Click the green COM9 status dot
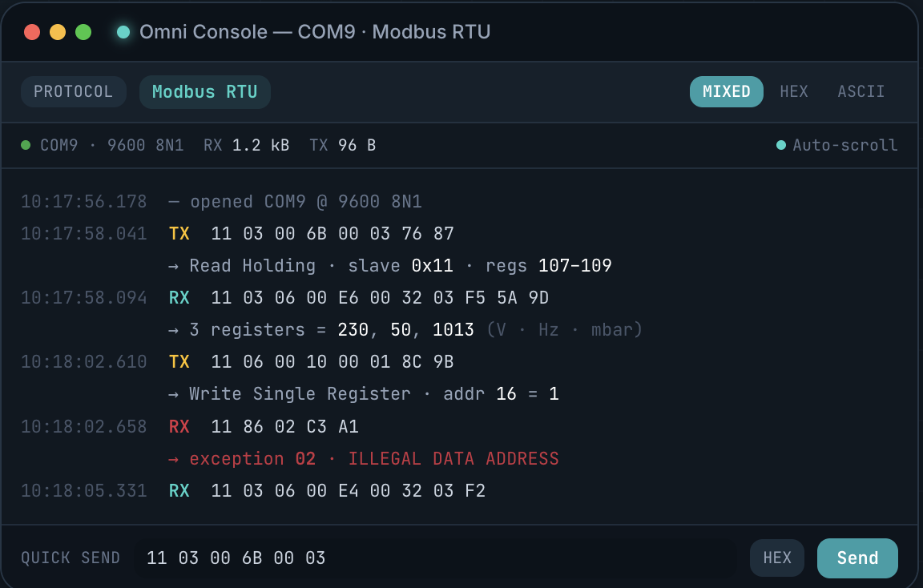Image resolution: width=923 pixels, height=588 pixels. click(26, 145)
